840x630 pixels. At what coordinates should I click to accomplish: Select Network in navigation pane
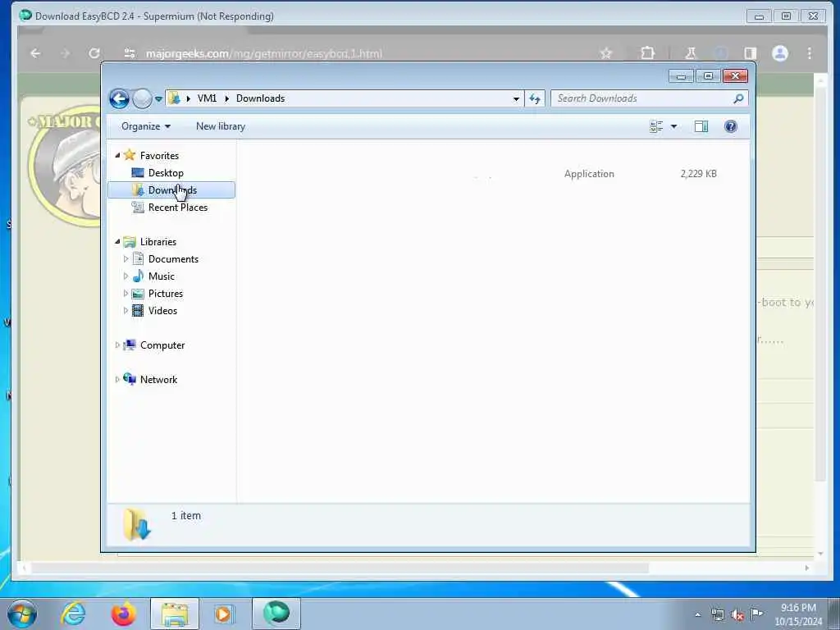pyautogui.click(x=158, y=380)
